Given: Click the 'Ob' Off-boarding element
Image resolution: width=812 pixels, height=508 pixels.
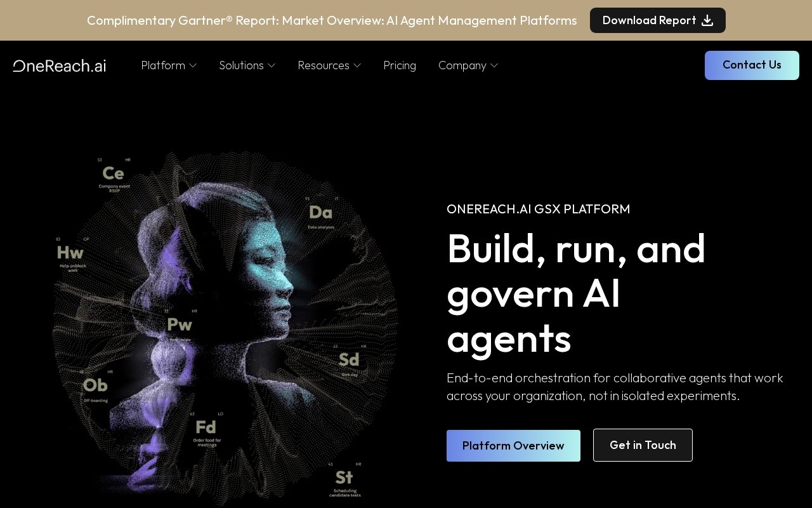Looking at the screenshot, I should pyautogui.click(x=96, y=387).
